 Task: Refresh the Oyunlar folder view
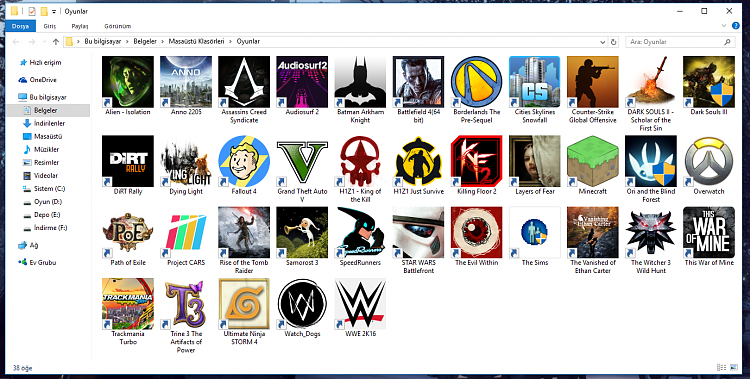click(614, 42)
